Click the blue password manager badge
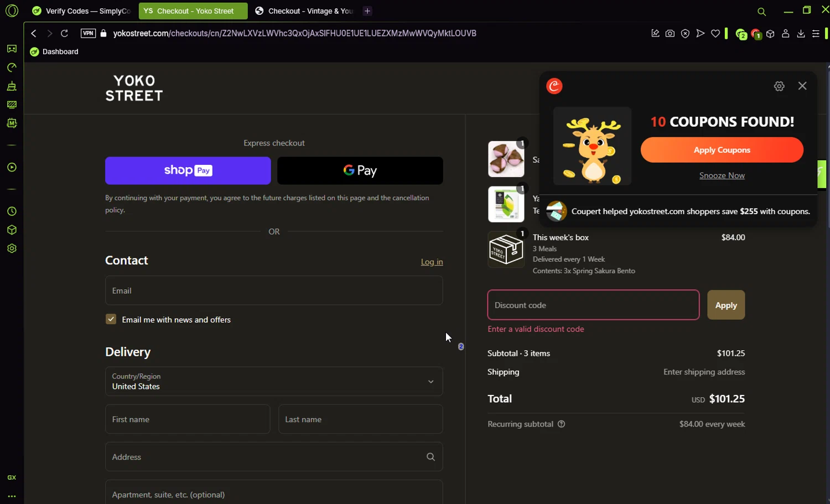 coord(461,346)
